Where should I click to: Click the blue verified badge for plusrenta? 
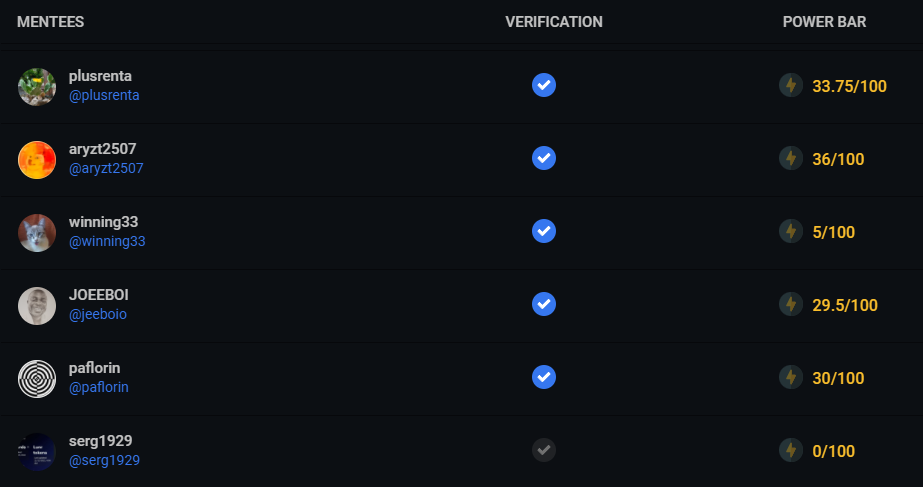[544, 85]
